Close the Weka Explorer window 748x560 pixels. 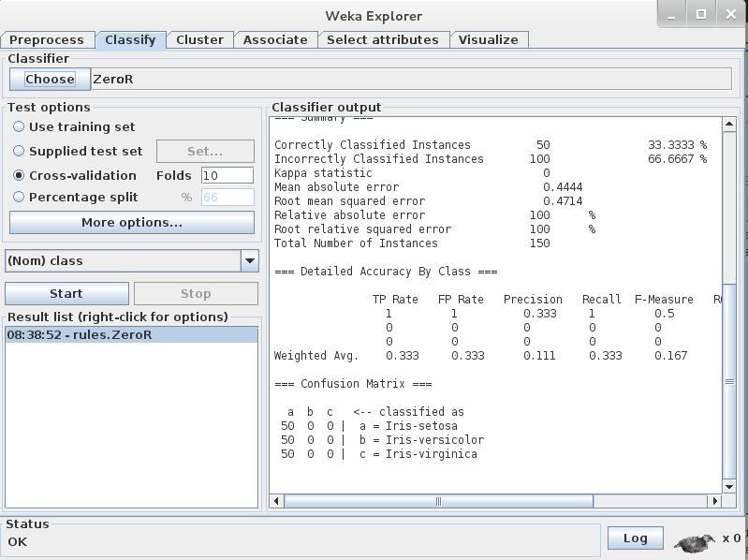(x=731, y=14)
